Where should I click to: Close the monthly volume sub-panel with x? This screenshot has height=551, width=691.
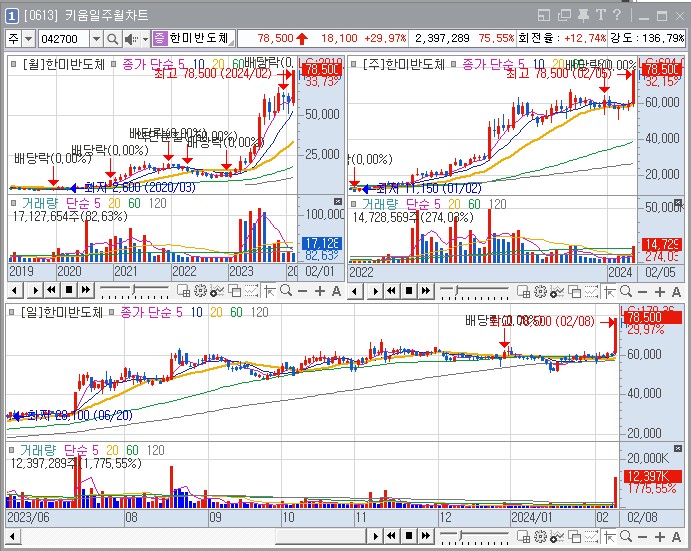[x=338, y=201]
